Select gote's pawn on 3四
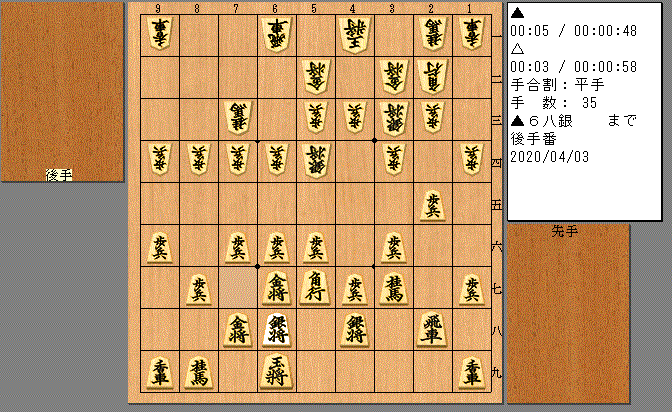Viewport: 672px width, 412px height. click(x=393, y=159)
